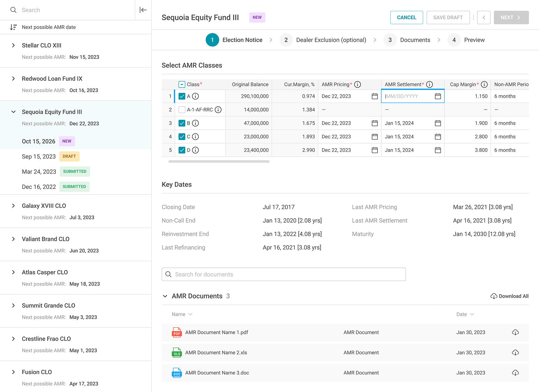Check the A-1-AF-RRC class checkbox

[x=182, y=110]
